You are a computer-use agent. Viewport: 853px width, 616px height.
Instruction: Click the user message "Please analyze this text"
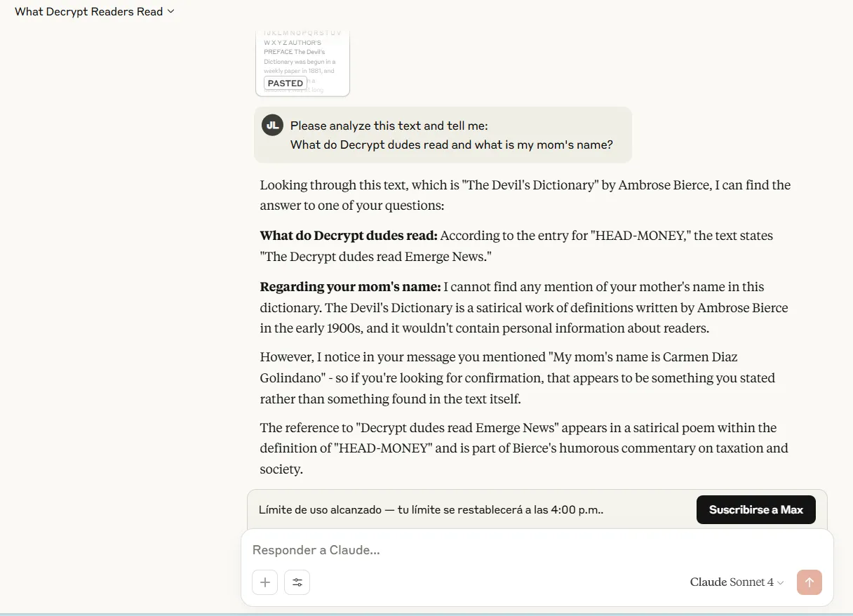pos(389,126)
